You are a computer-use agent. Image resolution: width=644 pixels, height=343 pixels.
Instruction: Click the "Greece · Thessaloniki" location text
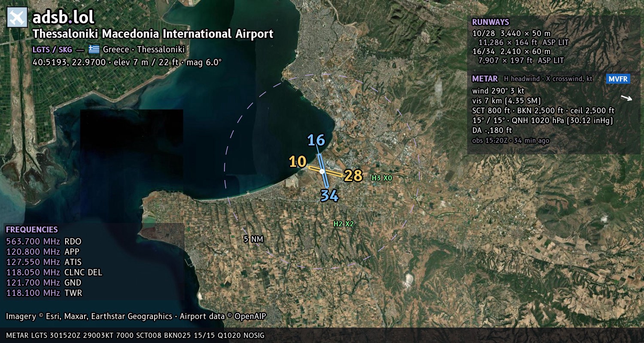click(x=144, y=49)
